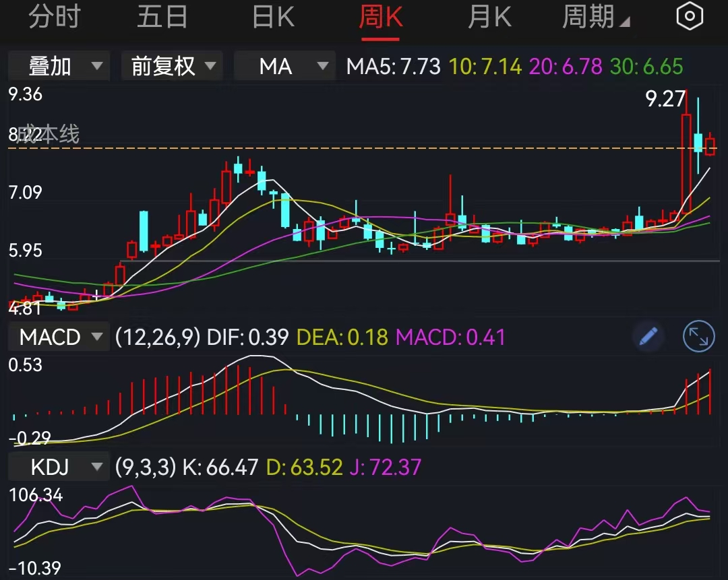The width and height of the screenshot is (728, 580).
Task: Click the fullscreen expand icon beside the pencil
Action: (x=698, y=337)
